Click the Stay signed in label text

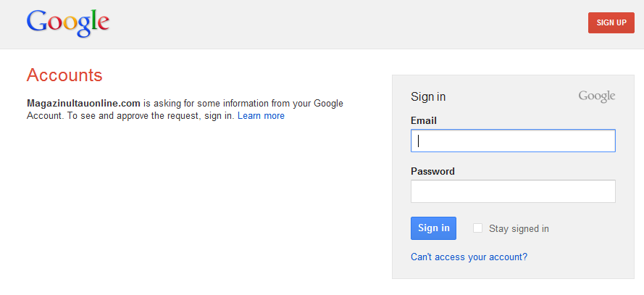pyautogui.click(x=519, y=228)
